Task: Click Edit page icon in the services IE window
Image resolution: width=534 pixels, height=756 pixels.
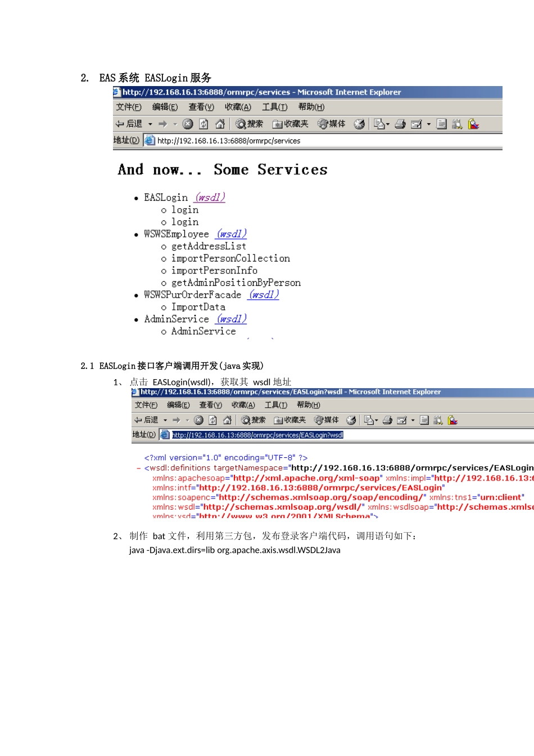Action: click(417, 124)
